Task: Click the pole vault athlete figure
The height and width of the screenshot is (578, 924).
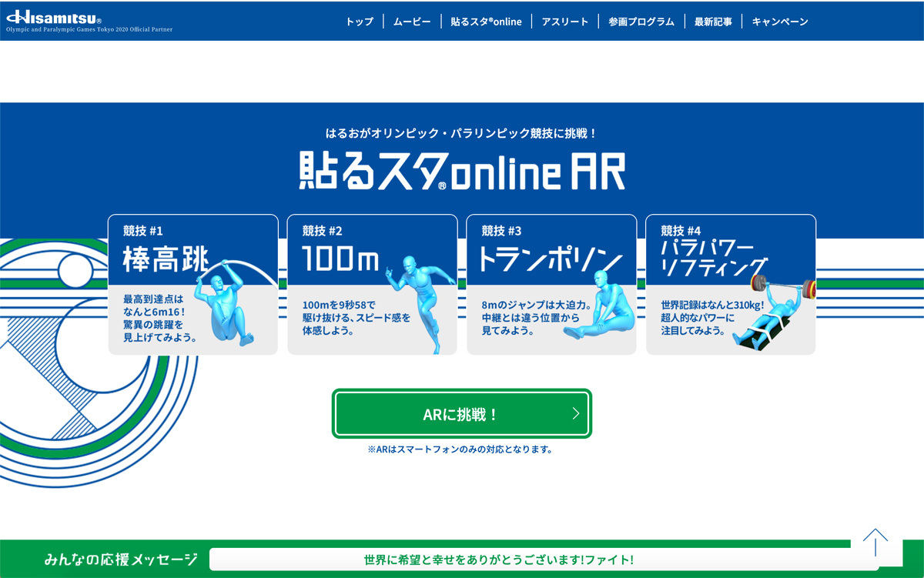Action: (x=226, y=302)
